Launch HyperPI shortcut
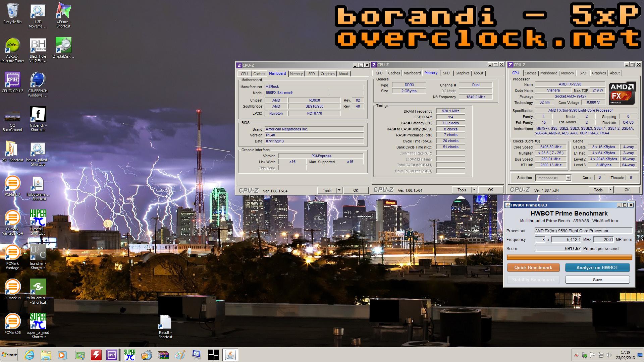 (38, 223)
